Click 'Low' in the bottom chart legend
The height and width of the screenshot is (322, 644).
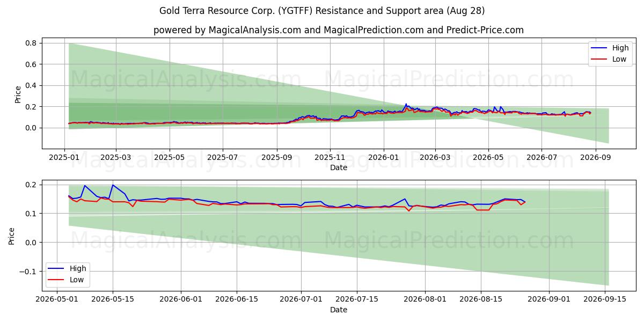(x=77, y=279)
